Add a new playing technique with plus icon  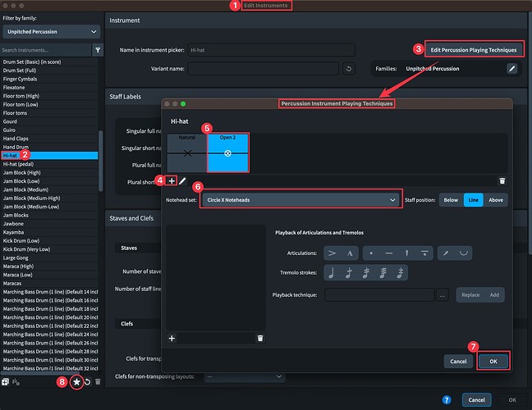172,181
